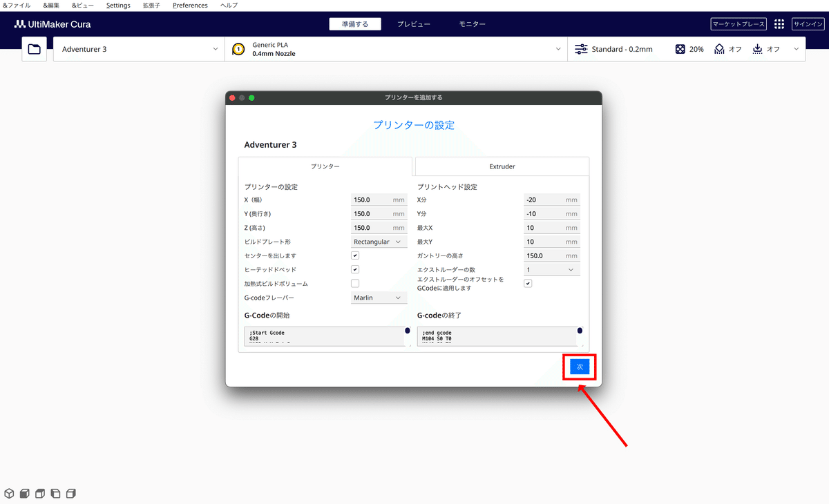Viewport: 829px width, 504px height.
Task: Open the ヘルプ menu
Action: coord(229,6)
